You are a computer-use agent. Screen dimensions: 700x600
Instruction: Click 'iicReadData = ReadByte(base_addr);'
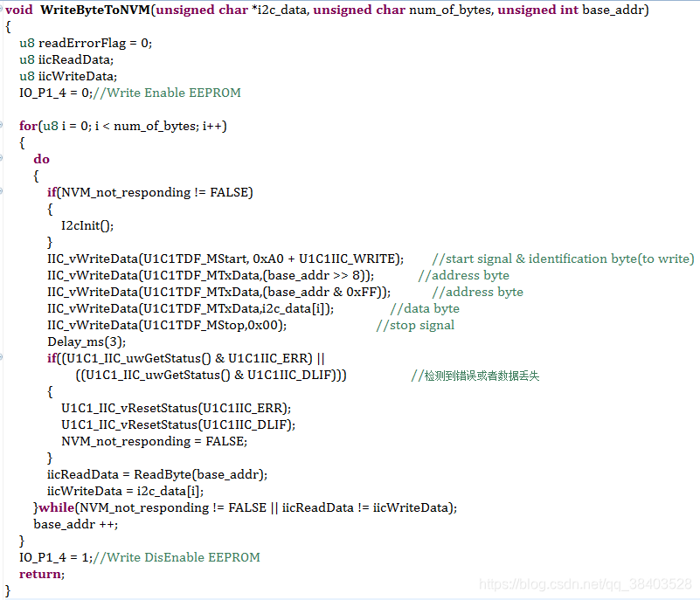pyautogui.click(x=157, y=474)
